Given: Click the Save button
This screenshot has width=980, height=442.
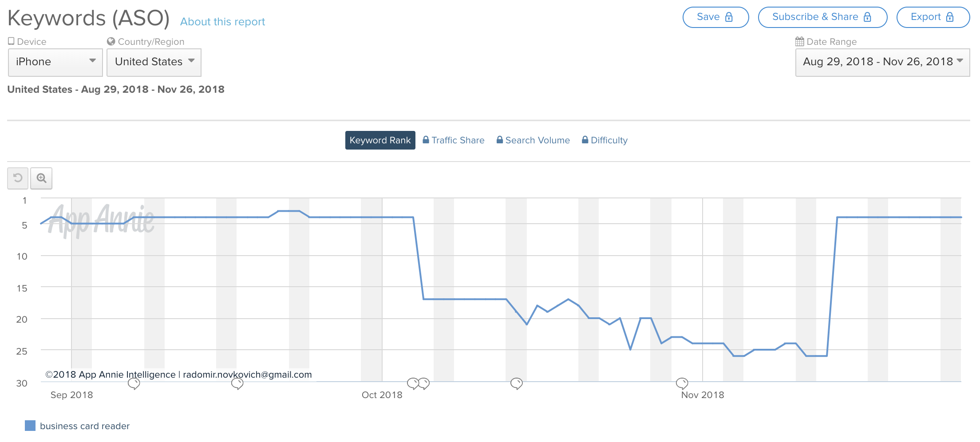Looking at the screenshot, I should pos(715,17).
